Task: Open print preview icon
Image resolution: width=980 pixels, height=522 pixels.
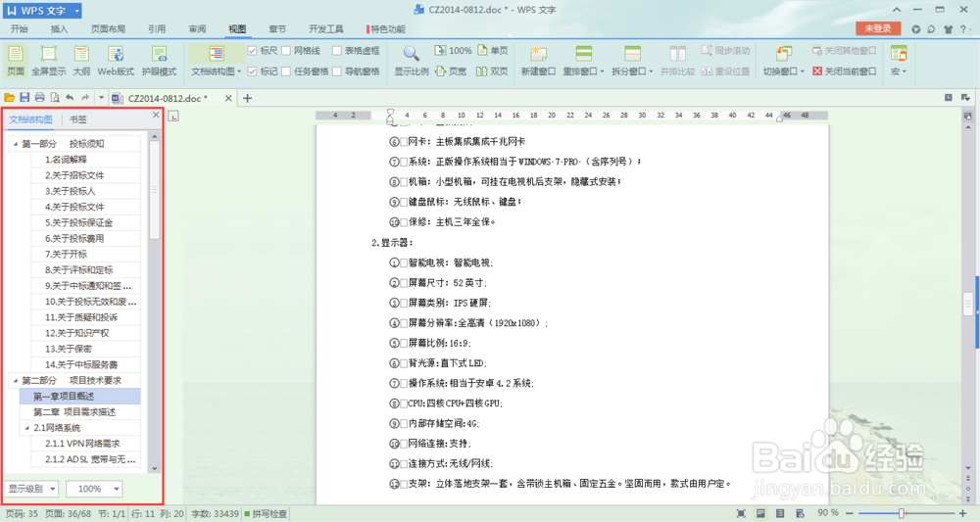Action: pos(55,97)
